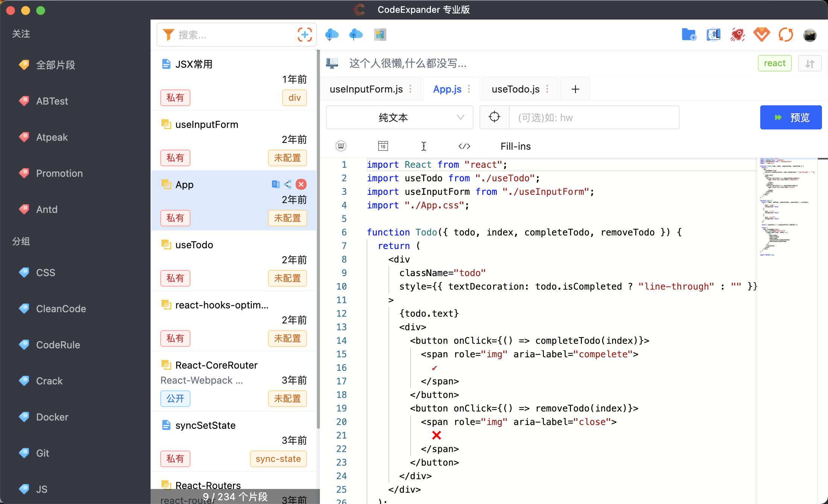Open the image picture icon in toolbar
Image resolution: width=828 pixels, height=504 pixels.
(380, 35)
